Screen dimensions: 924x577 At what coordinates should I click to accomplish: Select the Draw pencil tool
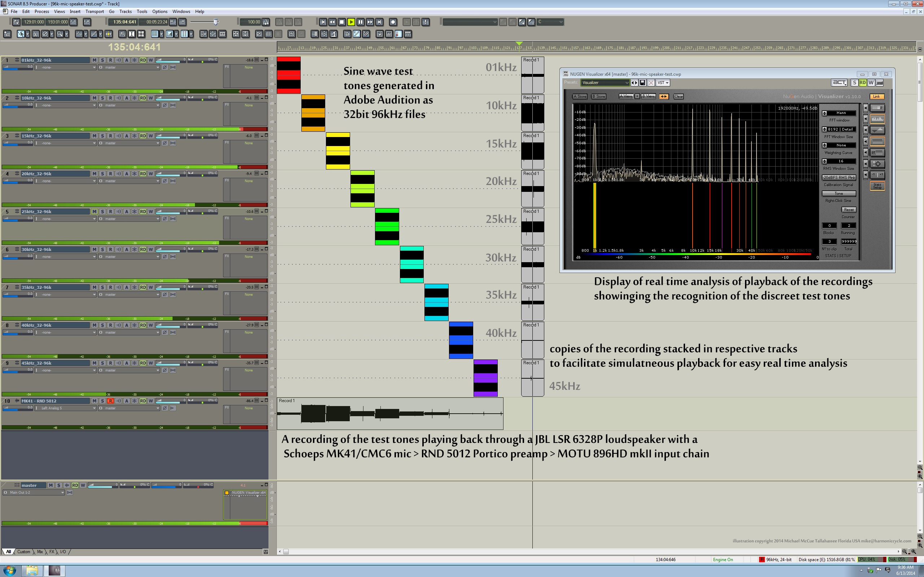(x=93, y=34)
